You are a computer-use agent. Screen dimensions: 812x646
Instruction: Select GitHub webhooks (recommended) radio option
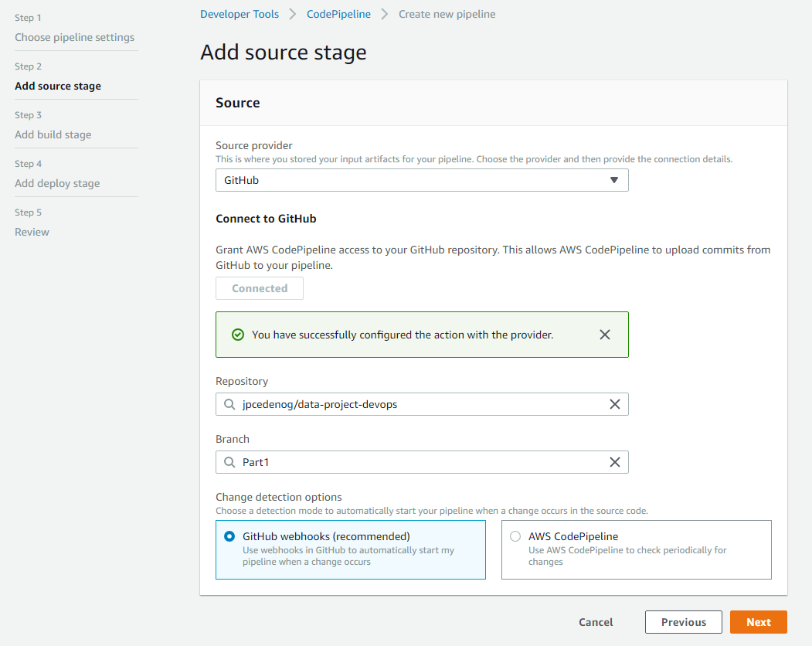coord(229,536)
